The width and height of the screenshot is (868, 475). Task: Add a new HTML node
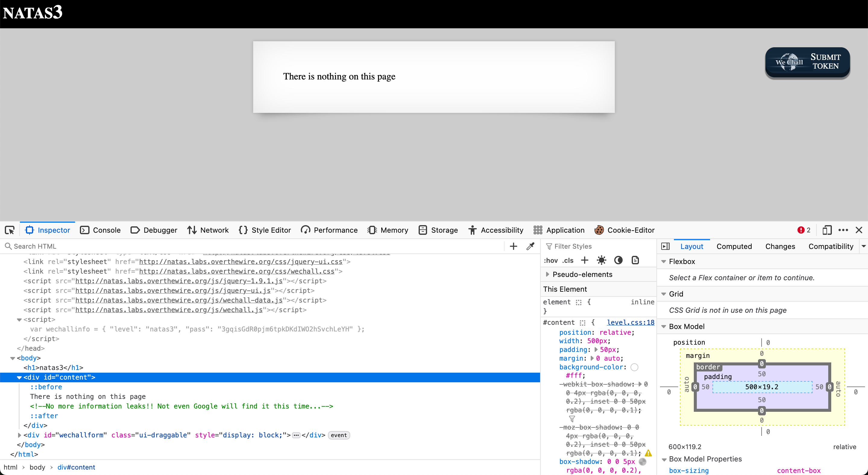[x=513, y=247]
